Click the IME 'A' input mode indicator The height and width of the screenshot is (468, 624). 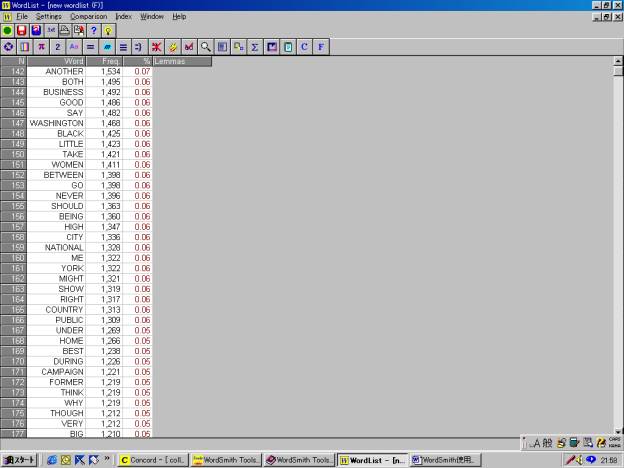coord(536,443)
